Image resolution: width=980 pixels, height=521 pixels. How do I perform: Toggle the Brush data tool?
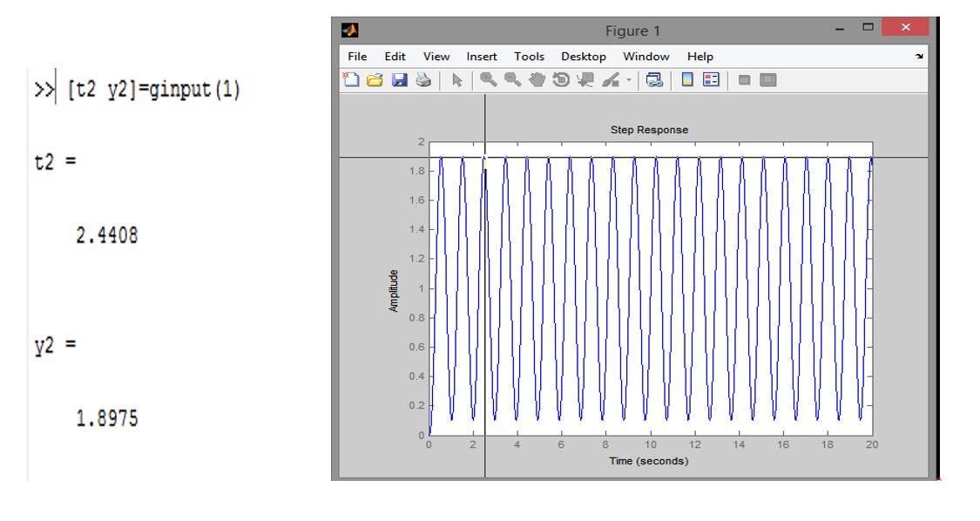click(611, 79)
